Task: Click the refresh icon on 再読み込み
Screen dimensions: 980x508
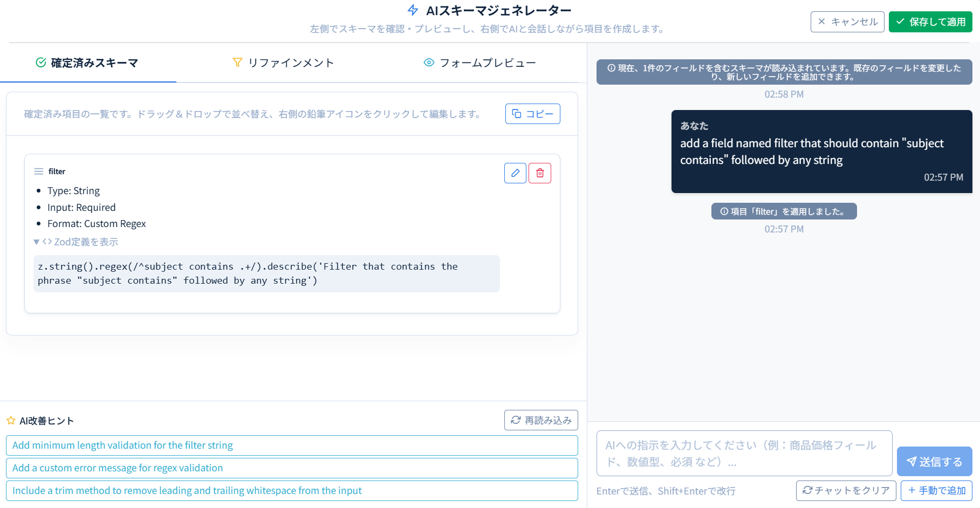Action: [x=516, y=420]
